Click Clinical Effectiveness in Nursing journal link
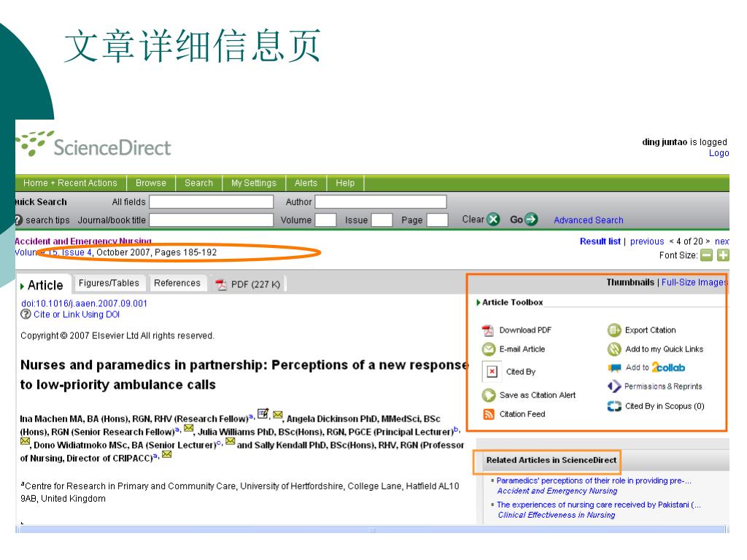The height and width of the screenshot is (560, 747). pyautogui.click(x=557, y=515)
